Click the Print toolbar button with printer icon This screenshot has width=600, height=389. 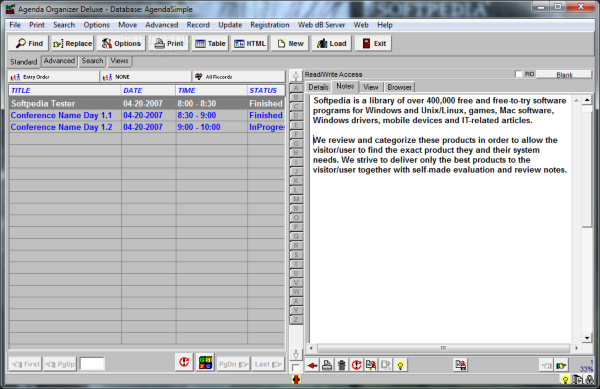(x=169, y=44)
